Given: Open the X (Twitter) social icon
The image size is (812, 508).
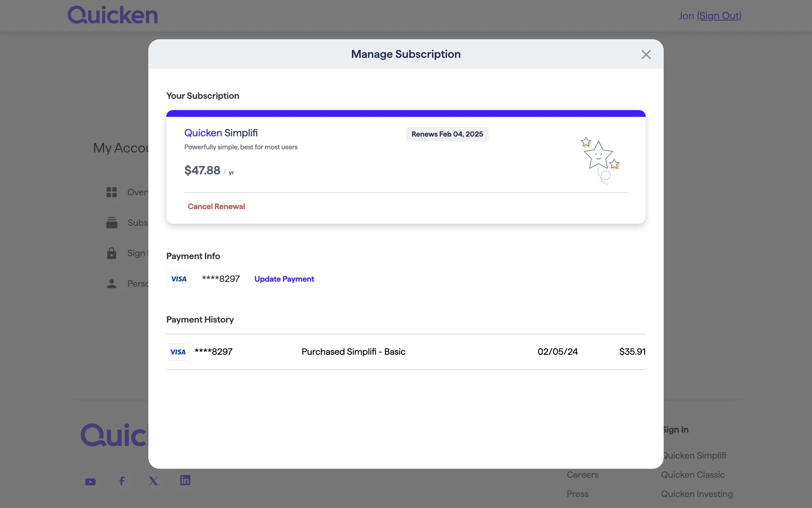Looking at the screenshot, I should (x=154, y=481).
